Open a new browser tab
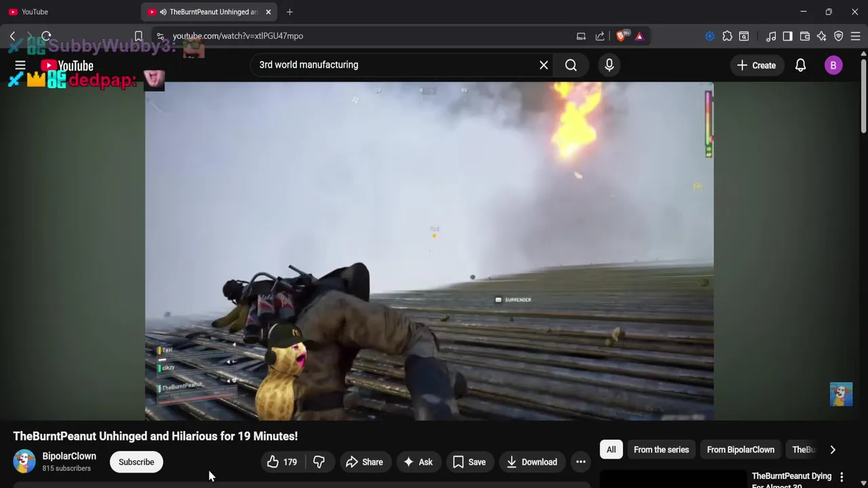This screenshot has height=488, width=868. tap(290, 12)
